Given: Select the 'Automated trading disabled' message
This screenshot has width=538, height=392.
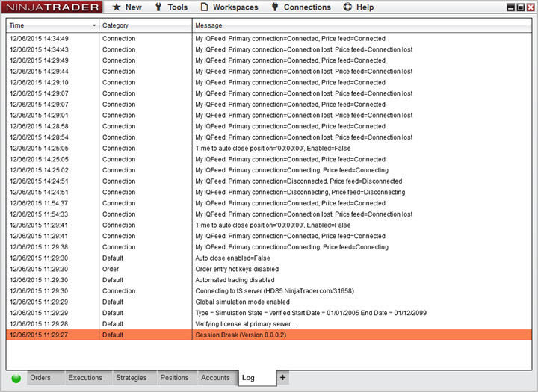Looking at the screenshot, I should 235,280.
